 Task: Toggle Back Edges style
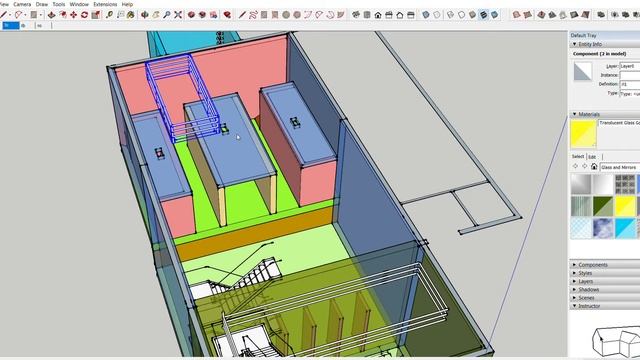(x=437, y=15)
